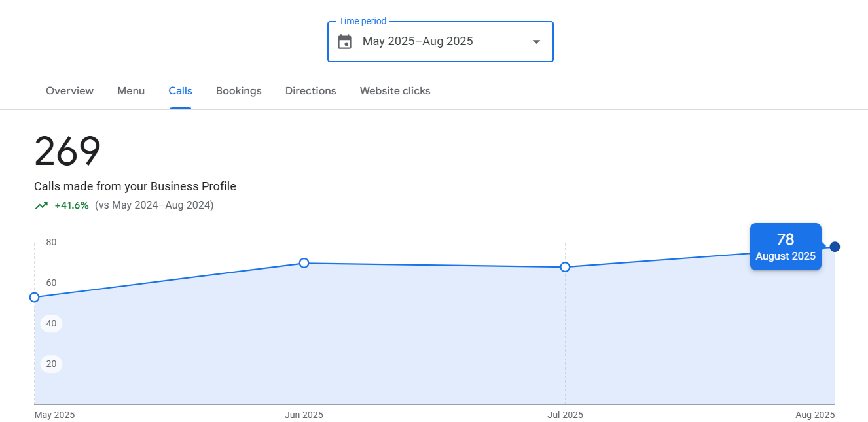Click the Jun 2025 x-axis label

click(x=304, y=415)
